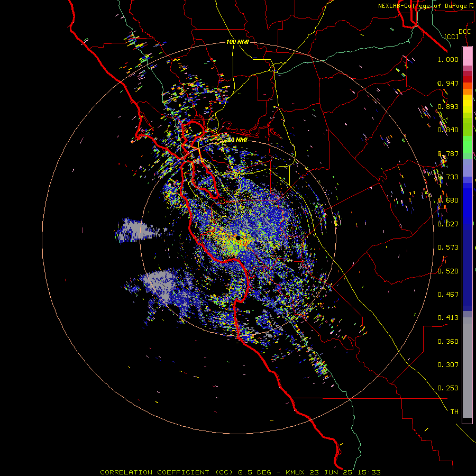476x476 pixels.
Task: Select the 0.307 scale value
Action: tap(448, 365)
